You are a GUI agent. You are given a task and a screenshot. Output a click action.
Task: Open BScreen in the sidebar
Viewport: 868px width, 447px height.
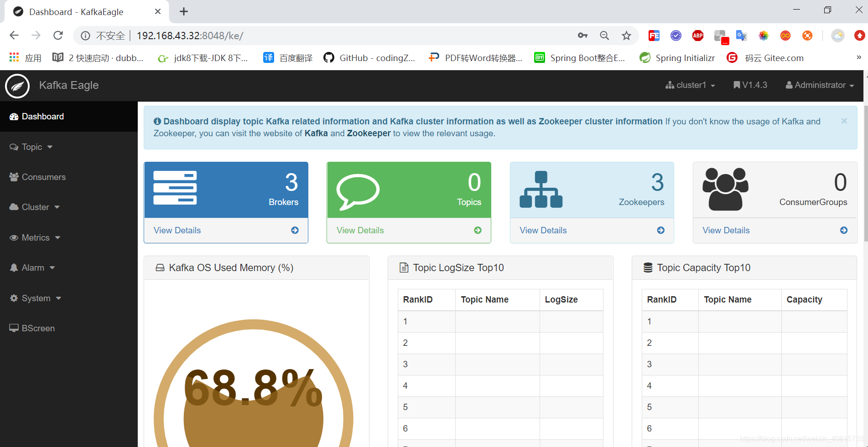[69, 329]
